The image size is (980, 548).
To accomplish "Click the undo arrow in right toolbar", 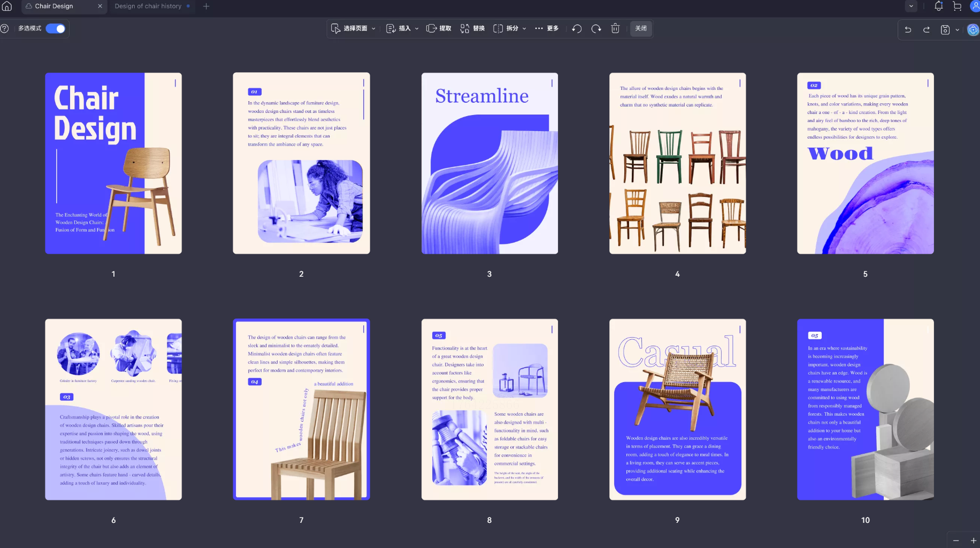I will 908,29.
